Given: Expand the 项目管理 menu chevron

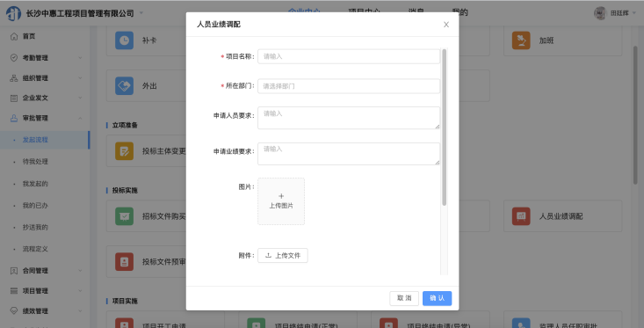Looking at the screenshot, I should [80, 290].
